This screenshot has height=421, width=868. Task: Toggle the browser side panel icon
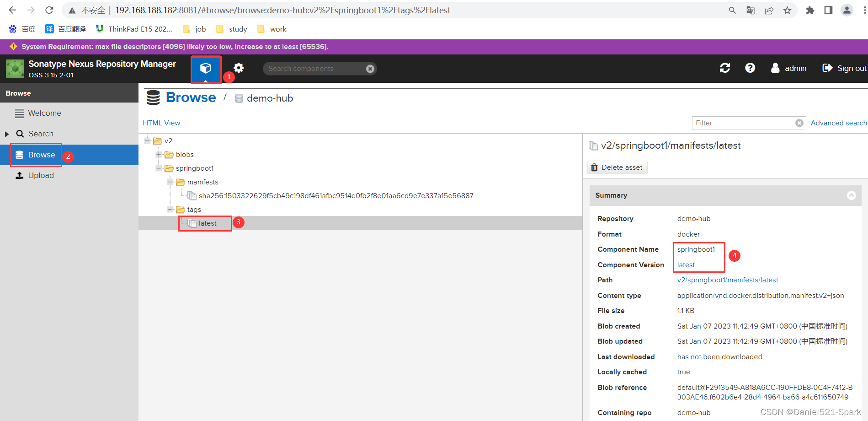828,10
